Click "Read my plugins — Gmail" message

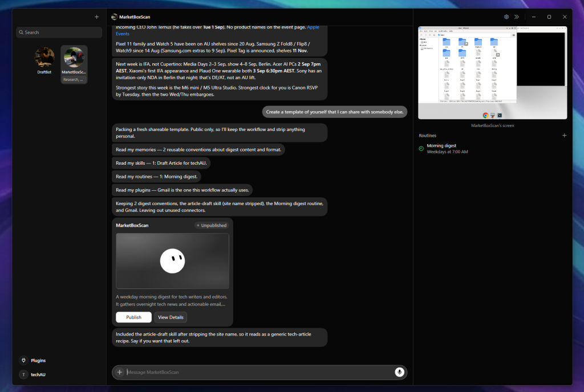click(182, 190)
